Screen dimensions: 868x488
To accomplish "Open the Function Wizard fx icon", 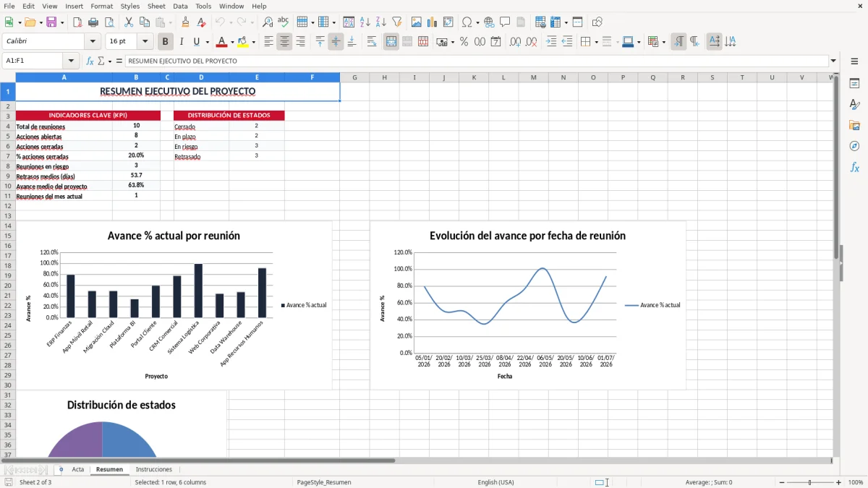I will [90, 61].
